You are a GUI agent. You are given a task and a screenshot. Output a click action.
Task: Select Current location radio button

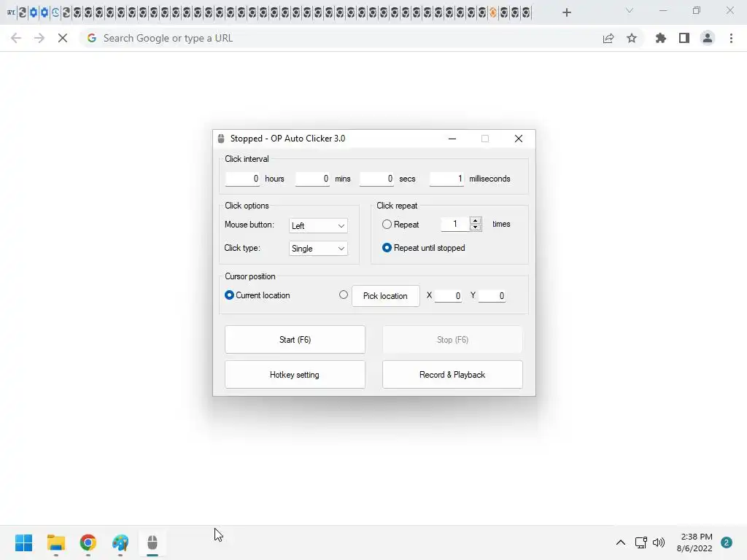coord(229,295)
